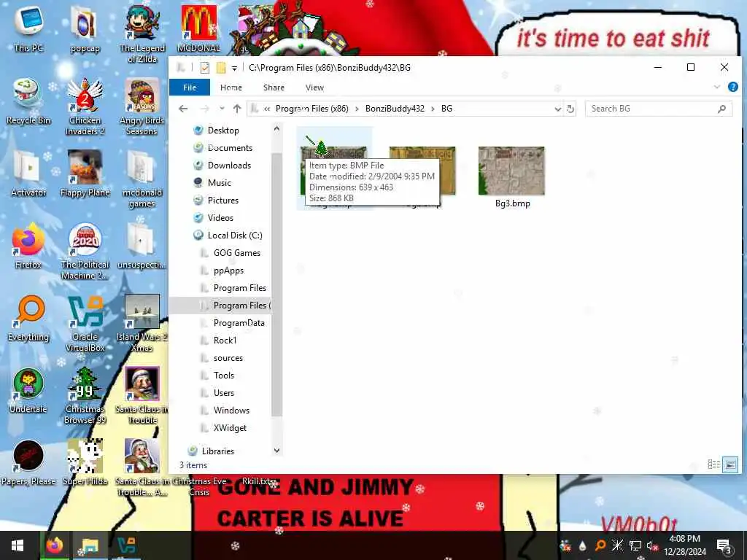Select Downloads in navigation pane
Image resolution: width=747 pixels, height=560 pixels.
(229, 166)
